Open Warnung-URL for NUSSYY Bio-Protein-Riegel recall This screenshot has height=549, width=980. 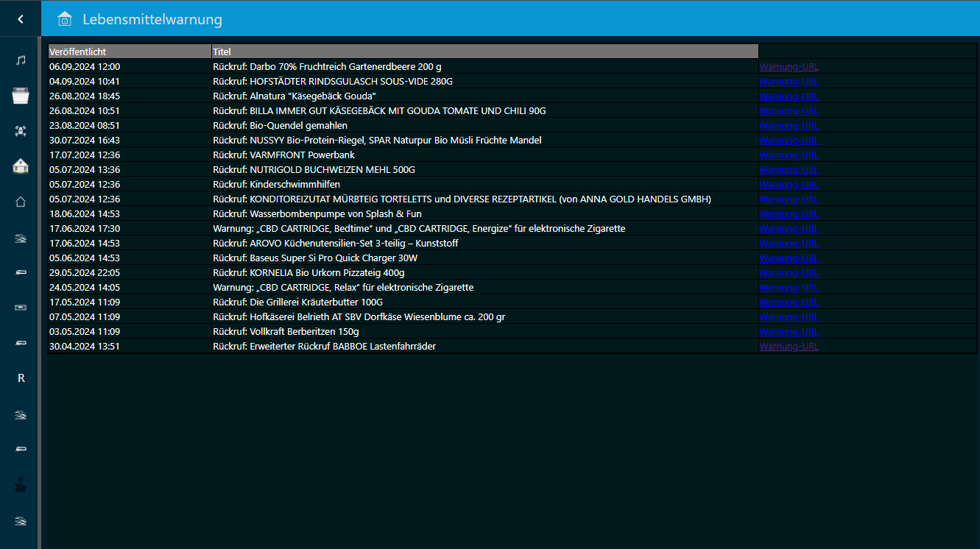(789, 140)
